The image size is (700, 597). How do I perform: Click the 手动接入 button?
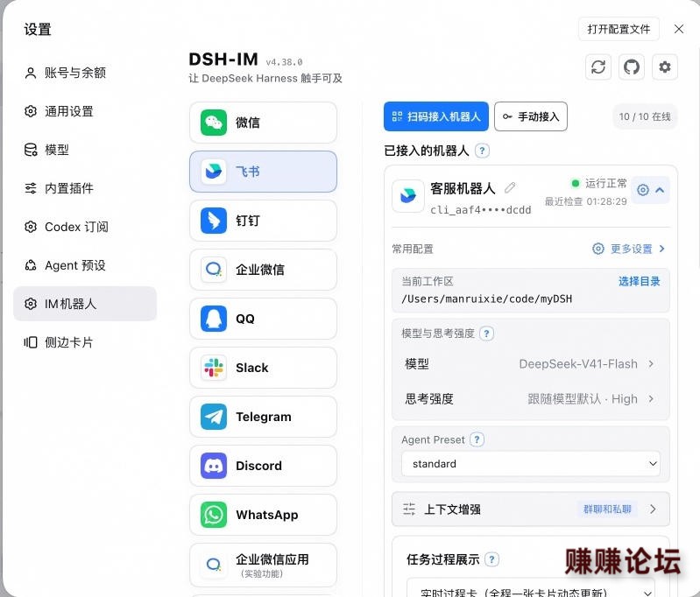pos(531,116)
